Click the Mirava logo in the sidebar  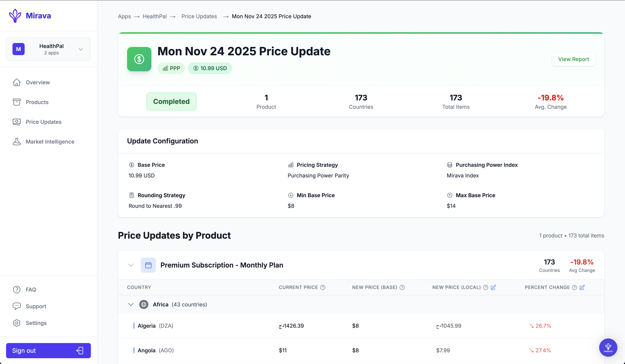pyautogui.click(x=30, y=16)
